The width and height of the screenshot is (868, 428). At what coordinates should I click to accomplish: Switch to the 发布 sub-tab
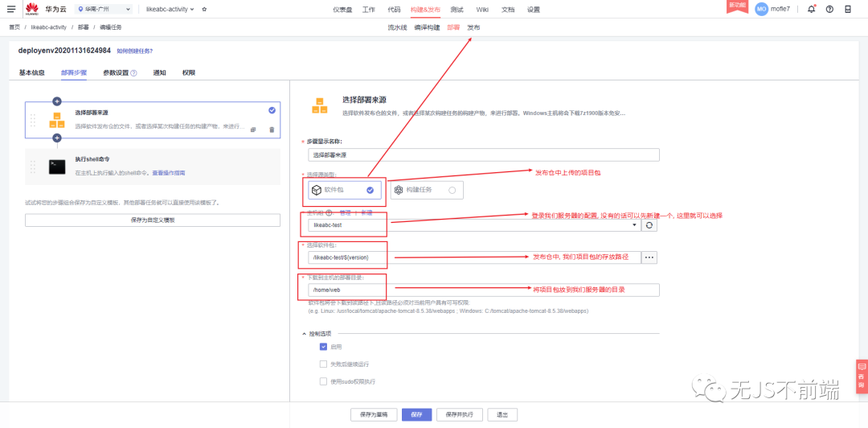point(473,27)
